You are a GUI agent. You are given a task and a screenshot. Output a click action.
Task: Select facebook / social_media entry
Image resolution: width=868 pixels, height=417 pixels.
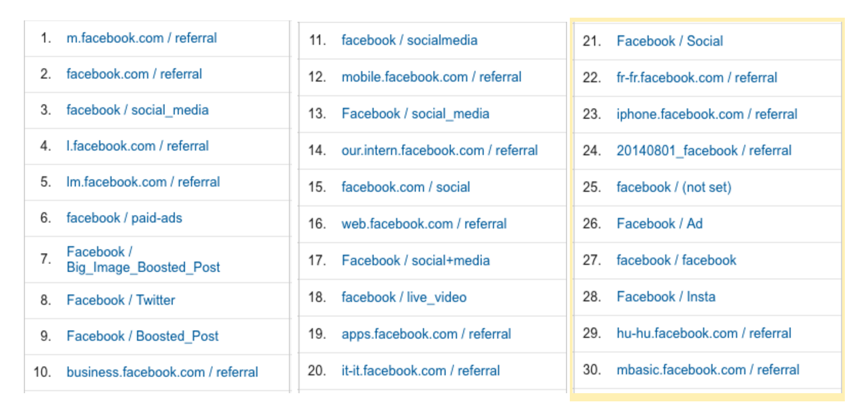point(138,110)
